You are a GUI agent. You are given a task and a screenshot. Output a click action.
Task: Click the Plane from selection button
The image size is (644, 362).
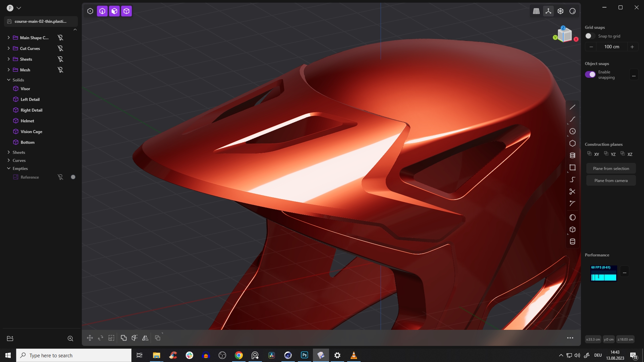point(611,168)
